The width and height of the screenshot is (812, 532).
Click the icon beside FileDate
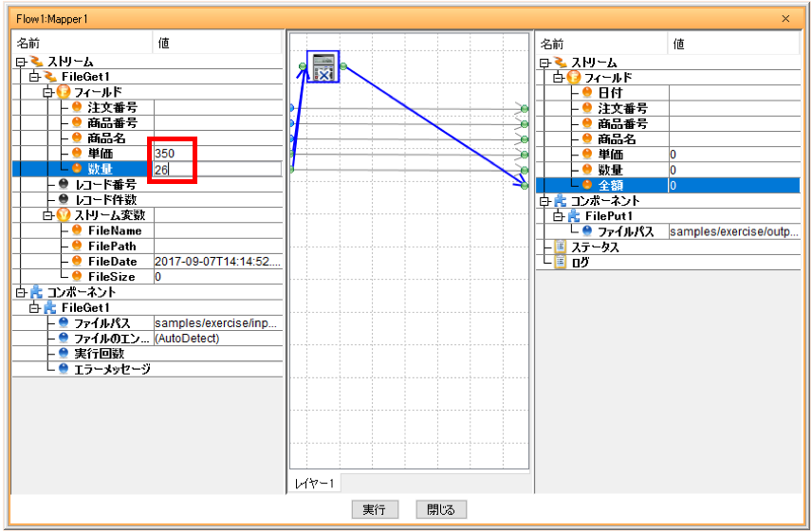click(77, 261)
